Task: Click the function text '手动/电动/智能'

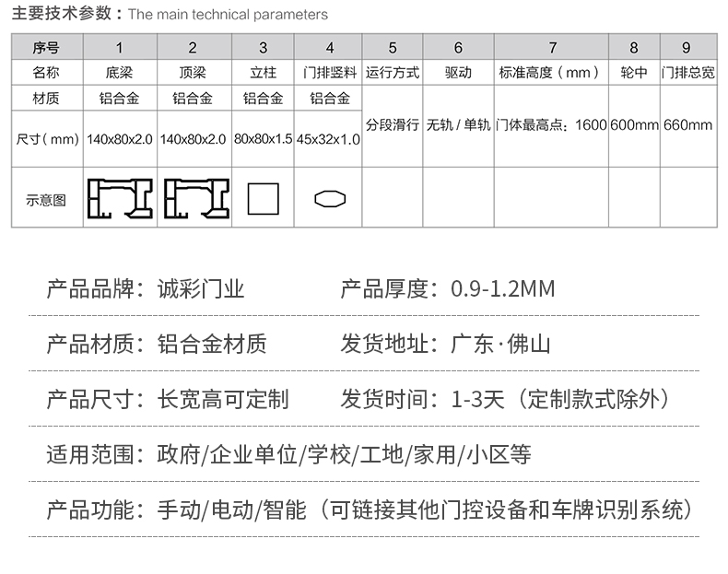Action: pos(231,510)
